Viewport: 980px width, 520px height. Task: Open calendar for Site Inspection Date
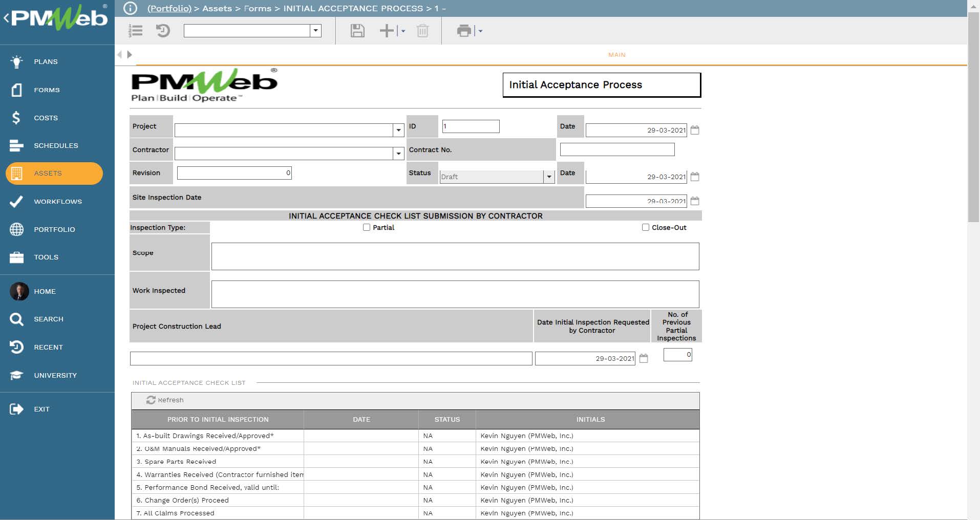pos(695,201)
